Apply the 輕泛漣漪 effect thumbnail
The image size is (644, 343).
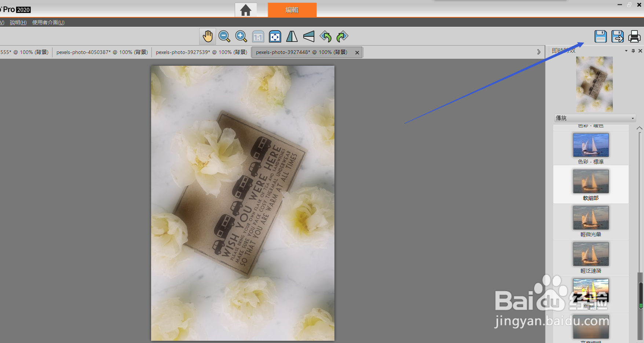[x=591, y=254]
